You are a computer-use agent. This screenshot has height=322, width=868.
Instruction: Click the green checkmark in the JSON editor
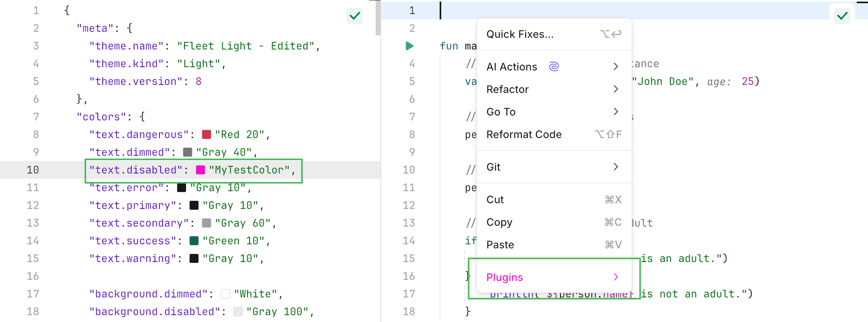pyautogui.click(x=355, y=16)
